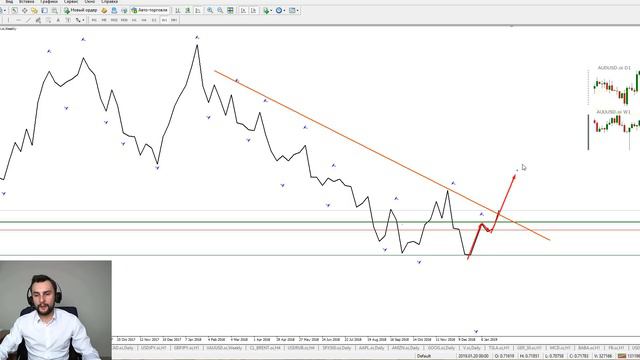
Task: Switch to the GOOG.ecDaily chart tab
Action: pyautogui.click(x=441, y=348)
